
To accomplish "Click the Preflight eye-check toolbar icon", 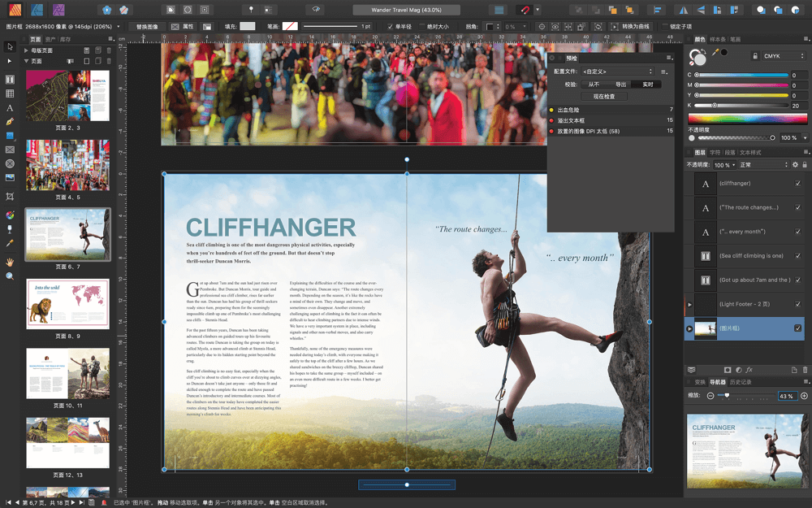I will tap(315, 10).
